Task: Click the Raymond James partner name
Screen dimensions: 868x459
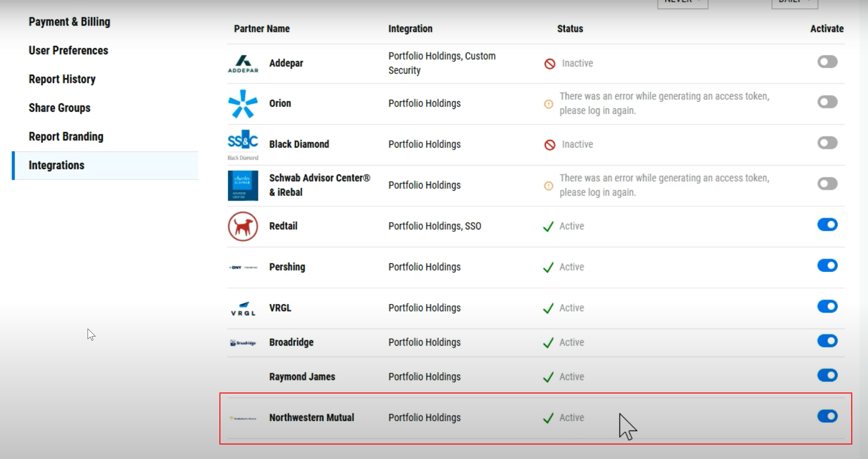Action: [302, 377]
